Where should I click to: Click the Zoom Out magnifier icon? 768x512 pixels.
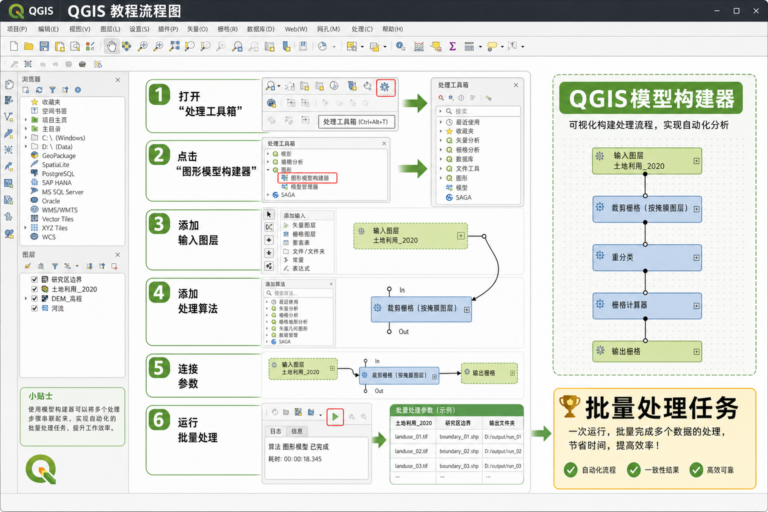pos(158,46)
